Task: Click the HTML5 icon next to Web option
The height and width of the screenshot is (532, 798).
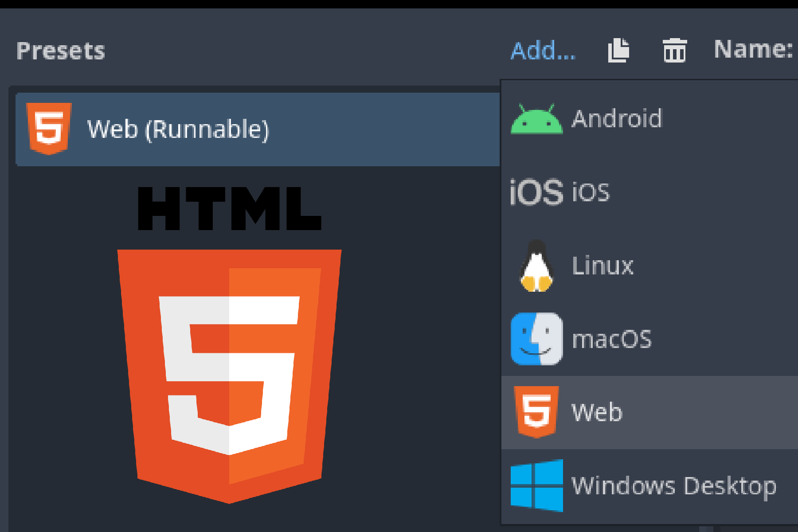Action: [536, 412]
